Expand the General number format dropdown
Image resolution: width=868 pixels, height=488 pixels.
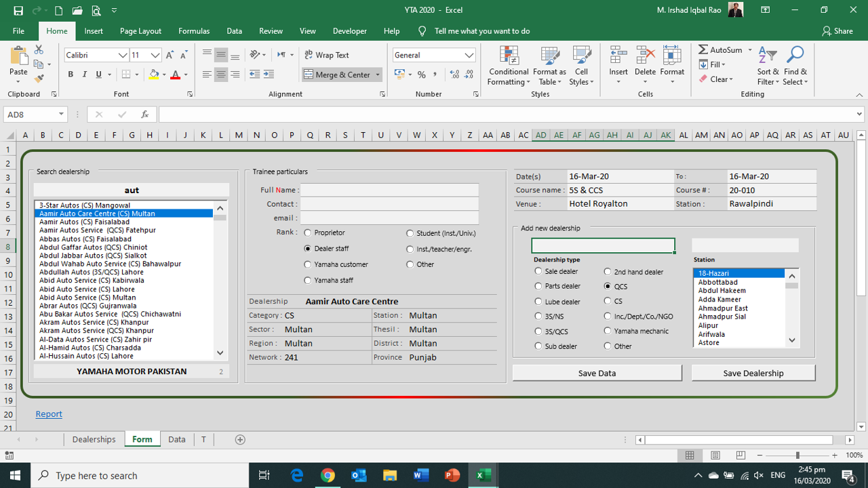click(469, 56)
